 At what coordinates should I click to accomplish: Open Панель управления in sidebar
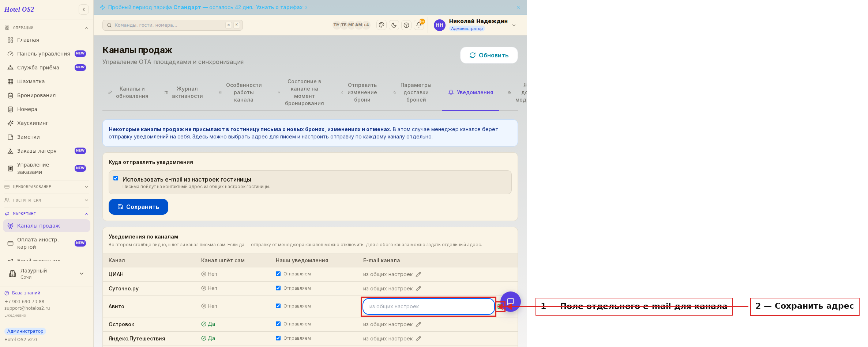(x=46, y=54)
